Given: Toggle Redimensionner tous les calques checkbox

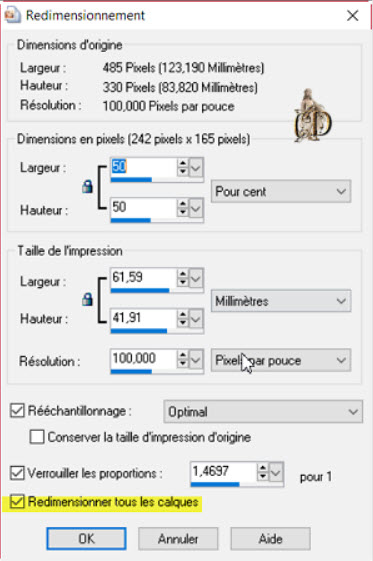Looking at the screenshot, I should pyautogui.click(x=17, y=502).
